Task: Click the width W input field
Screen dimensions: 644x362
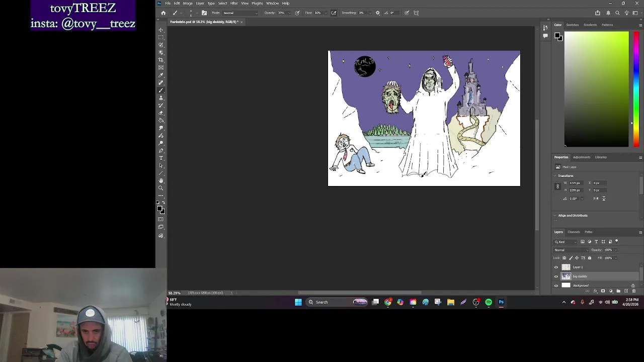Action: coord(575,183)
